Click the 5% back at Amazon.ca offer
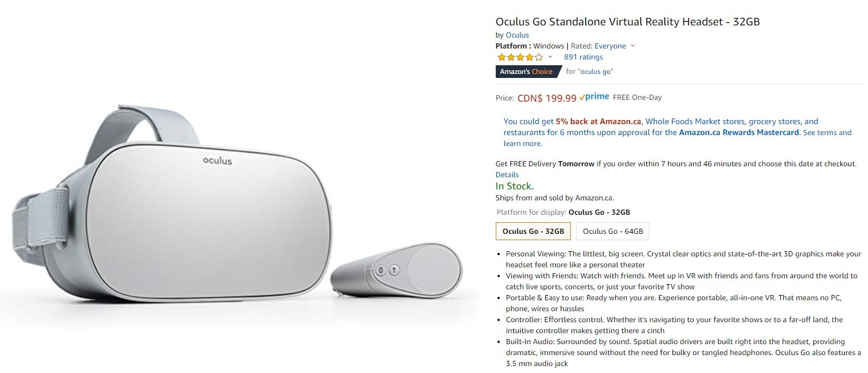Image resolution: width=868 pixels, height=373 pixels. click(598, 122)
